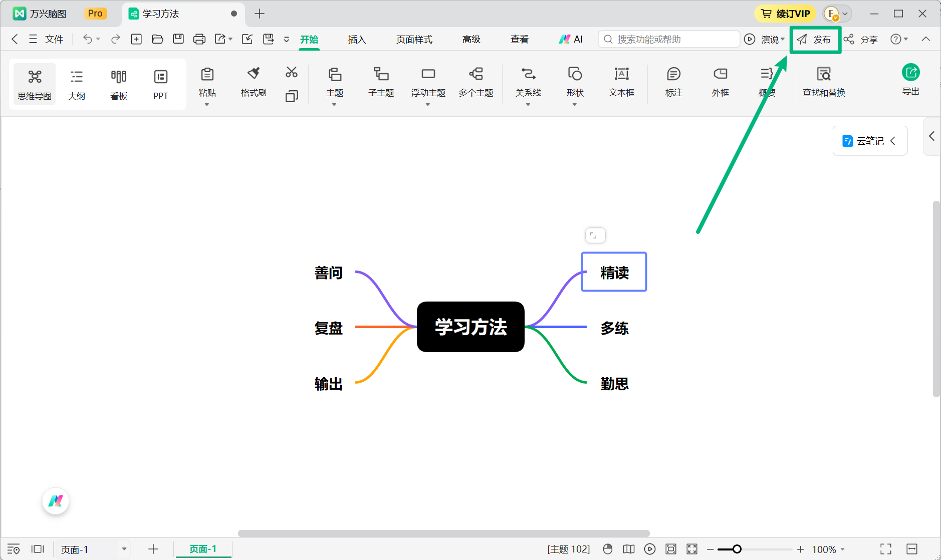941x560 pixels.
Task: Click the Cut scissors icon
Action: pos(292,73)
